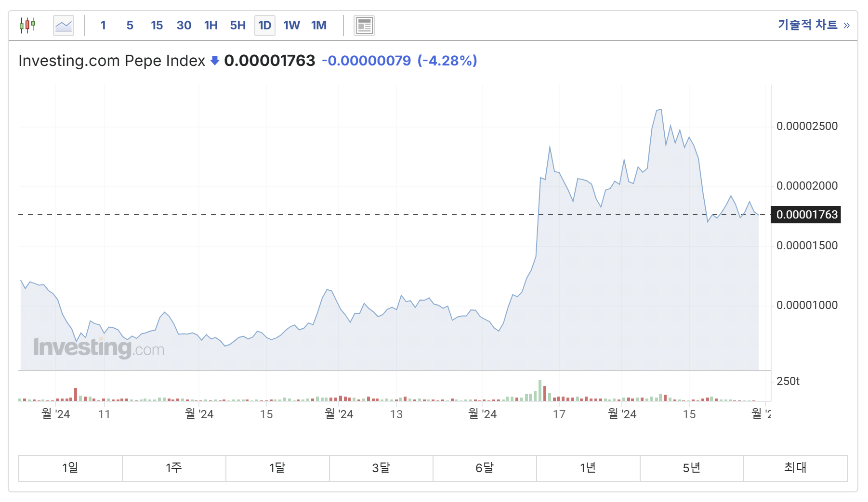Show the 5년 time range

pos(692,468)
